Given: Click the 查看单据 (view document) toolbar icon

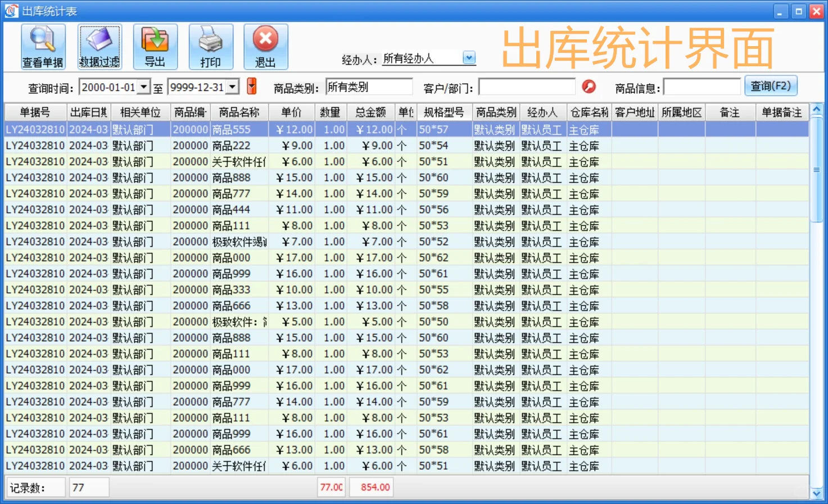Looking at the screenshot, I should click(x=43, y=46).
